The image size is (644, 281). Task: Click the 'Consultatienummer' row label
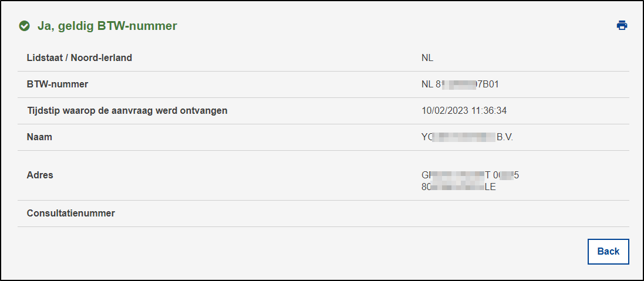71,213
